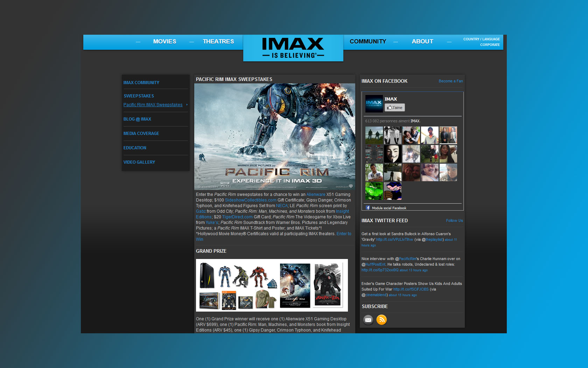Open the MOVIES menu
Viewport: 588px width, 368px height.
point(164,41)
